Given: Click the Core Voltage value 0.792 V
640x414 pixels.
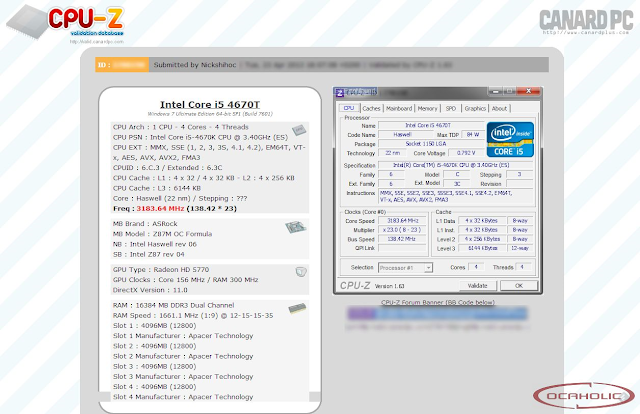Looking at the screenshot, I should [x=466, y=153].
